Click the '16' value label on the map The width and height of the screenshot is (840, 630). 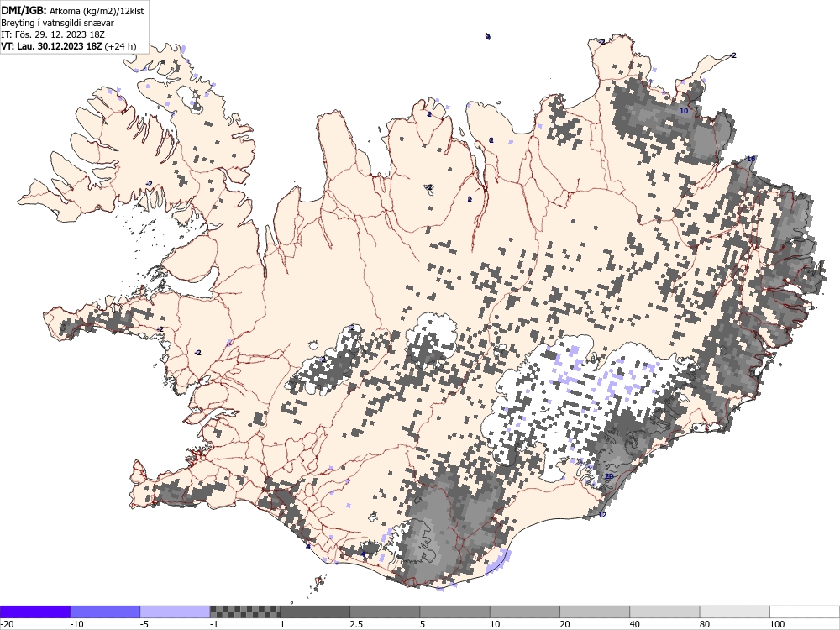click(750, 159)
